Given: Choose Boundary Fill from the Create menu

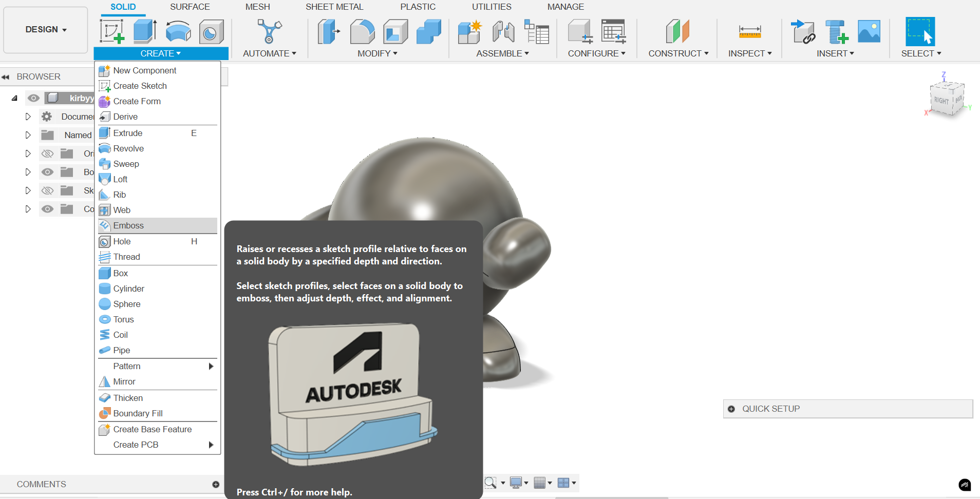Looking at the screenshot, I should [157, 413].
